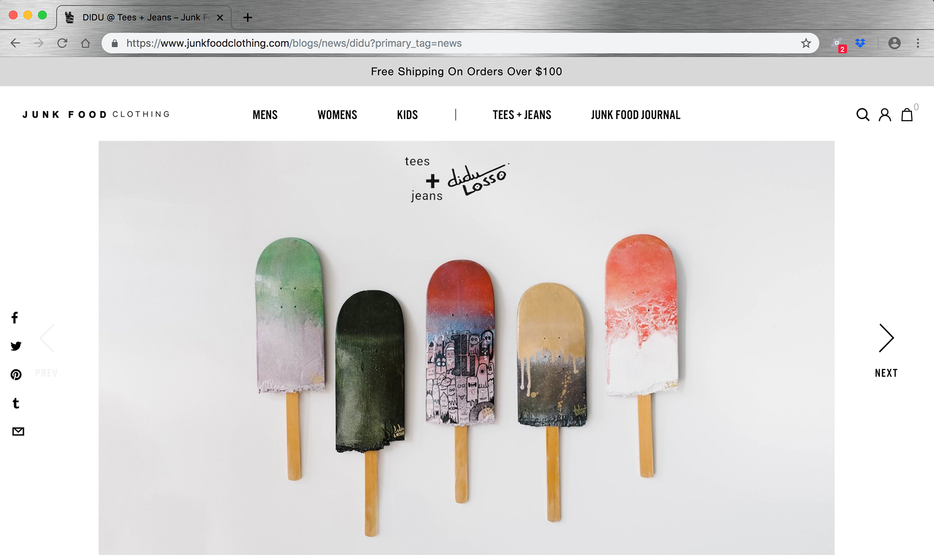Open site search magnifier
Image resolution: width=934 pixels, height=560 pixels.
[862, 115]
